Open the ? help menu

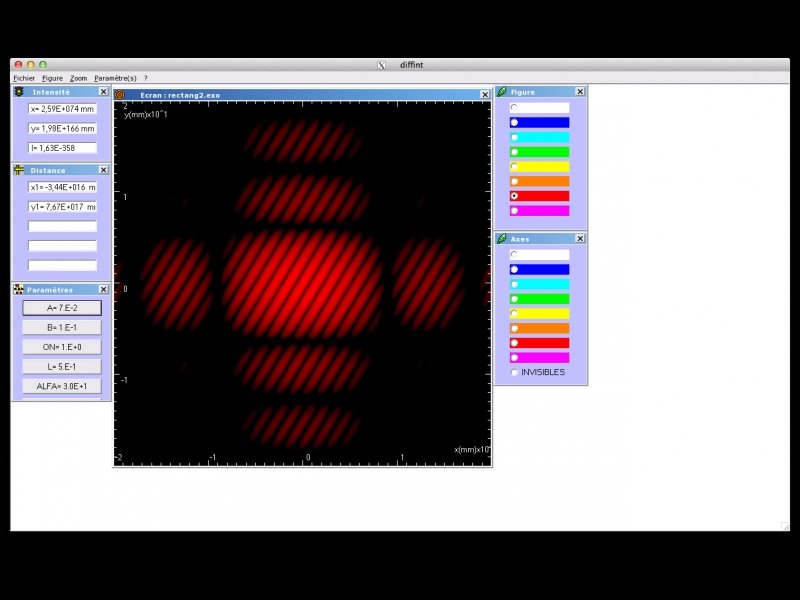[x=146, y=78]
